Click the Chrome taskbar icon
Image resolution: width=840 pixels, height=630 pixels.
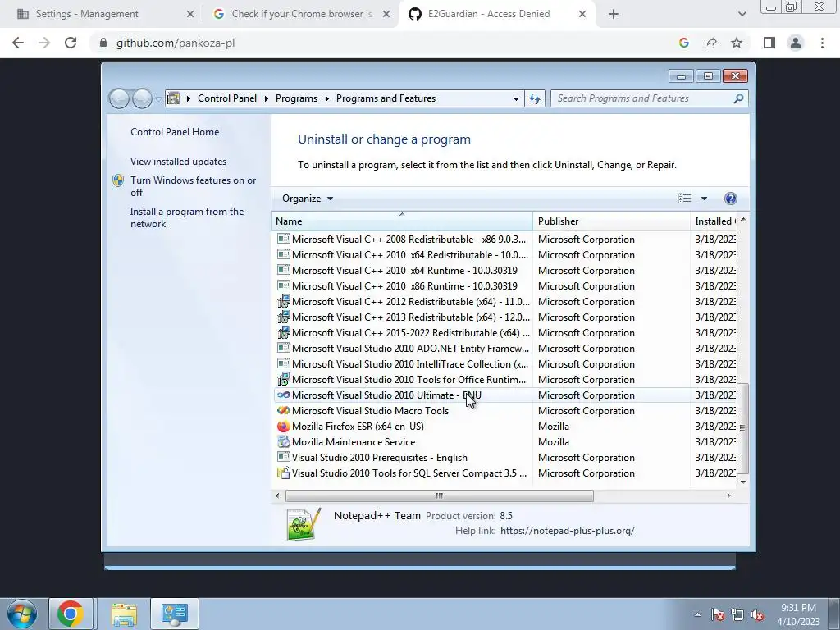point(71,614)
